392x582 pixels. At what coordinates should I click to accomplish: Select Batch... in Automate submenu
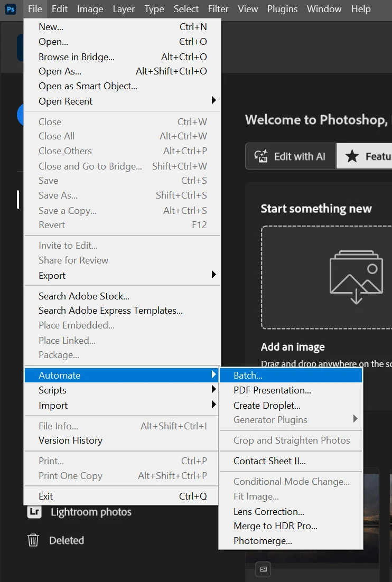(291, 376)
